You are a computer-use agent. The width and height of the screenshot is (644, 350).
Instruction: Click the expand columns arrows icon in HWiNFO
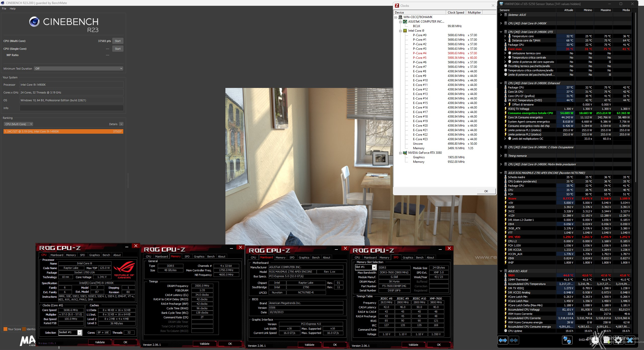(503, 340)
